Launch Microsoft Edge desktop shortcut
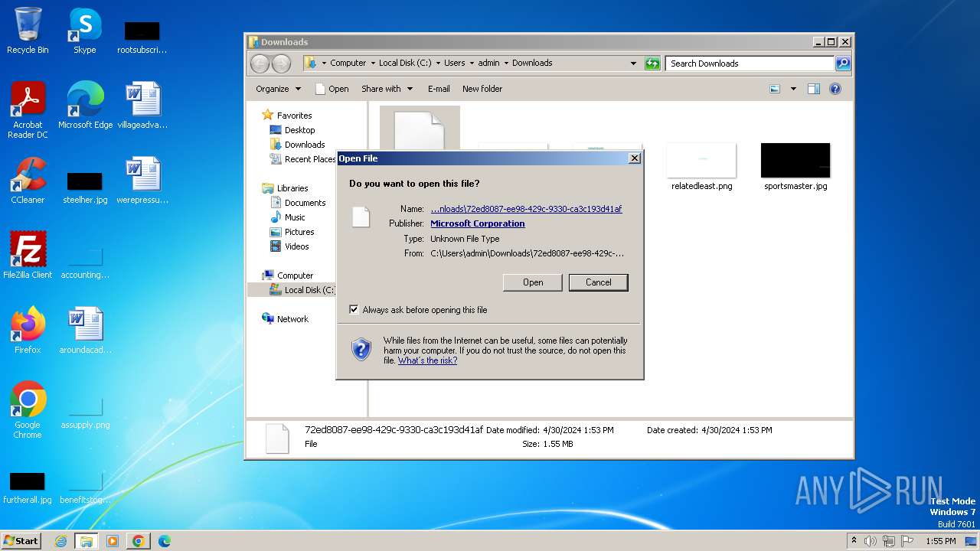 click(x=85, y=105)
